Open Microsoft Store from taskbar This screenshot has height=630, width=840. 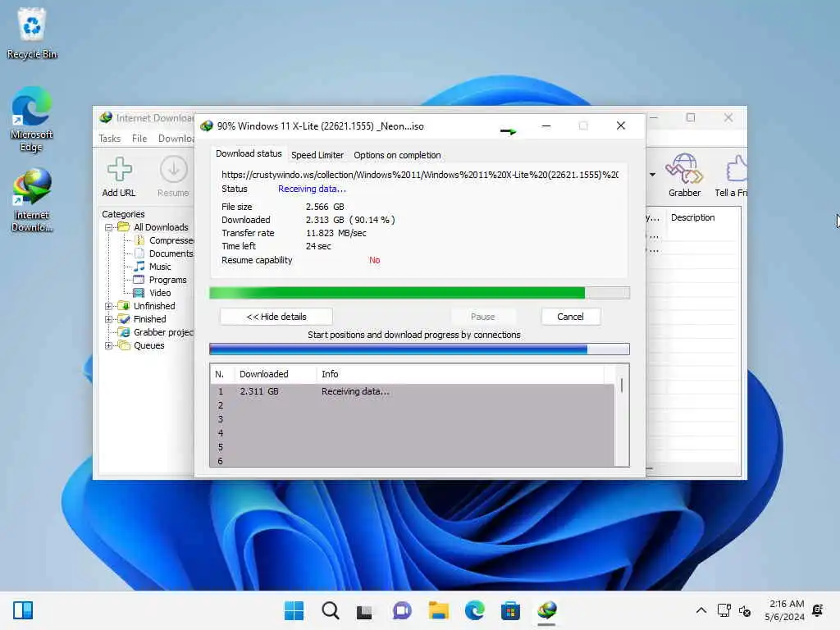pyautogui.click(x=510, y=610)
